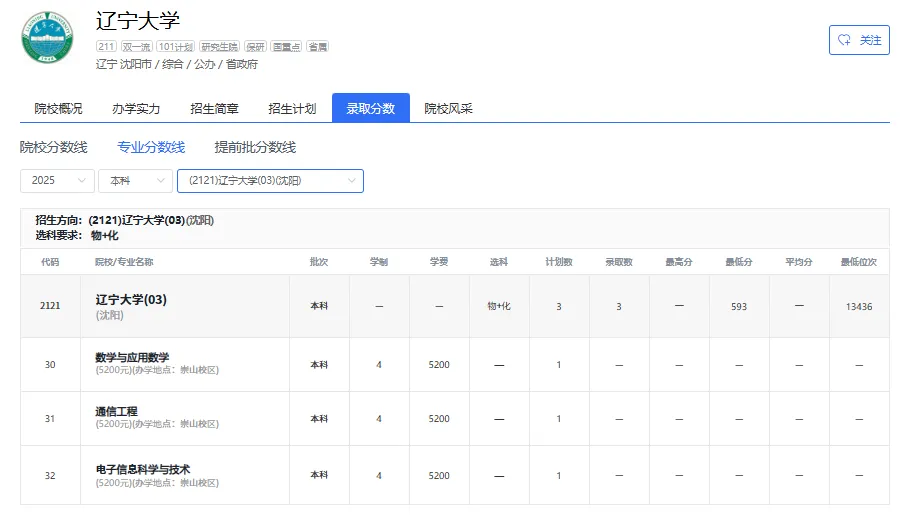
Task: Click the 选科 column header
Action: click(x=498, y=262)
